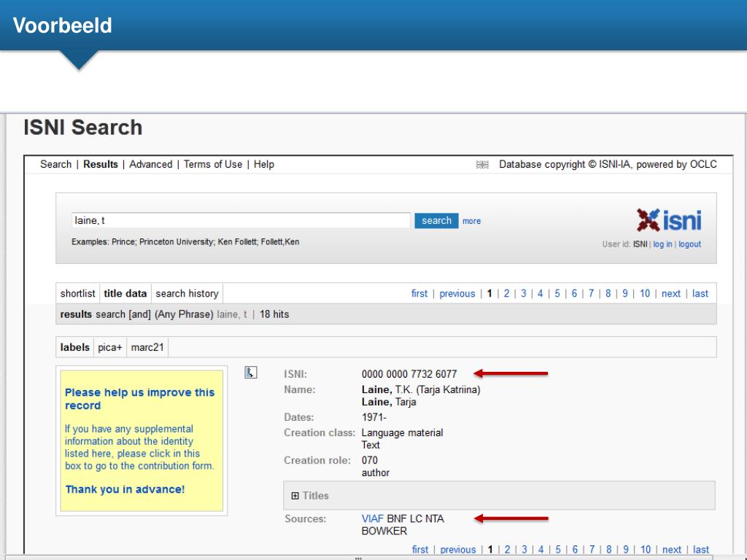The height and width of the screenshot is (560, 747).
Task: Select the marc21 view tab
Action: [147, 347]
